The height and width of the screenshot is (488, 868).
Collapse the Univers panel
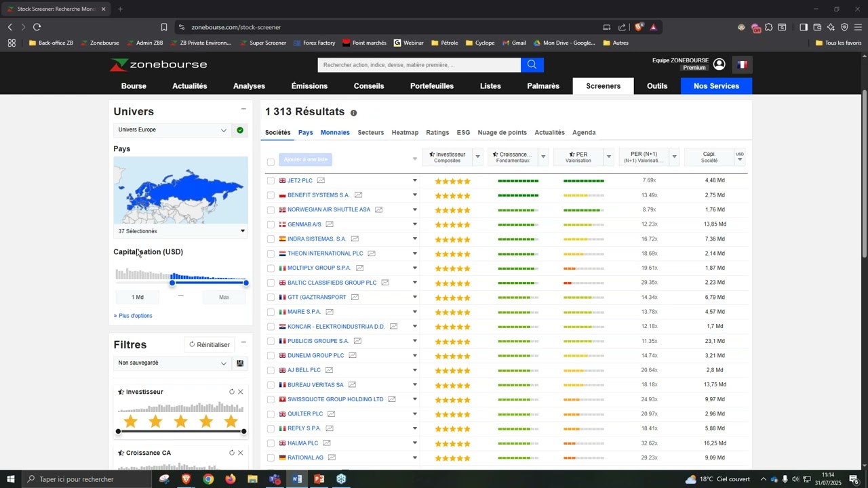point(243,109)
